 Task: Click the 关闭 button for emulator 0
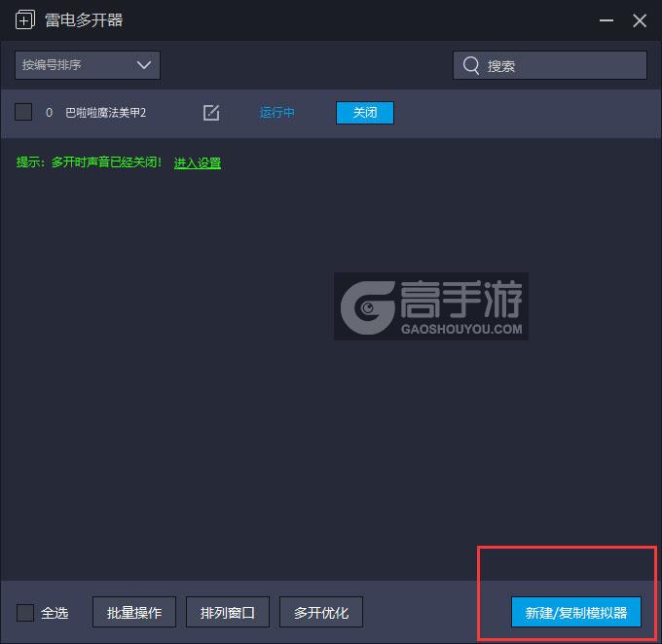(x=365, y=113)
